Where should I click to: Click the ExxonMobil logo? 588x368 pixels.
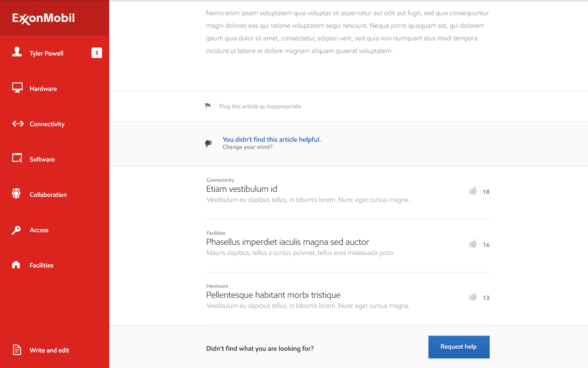coord(44,18)
